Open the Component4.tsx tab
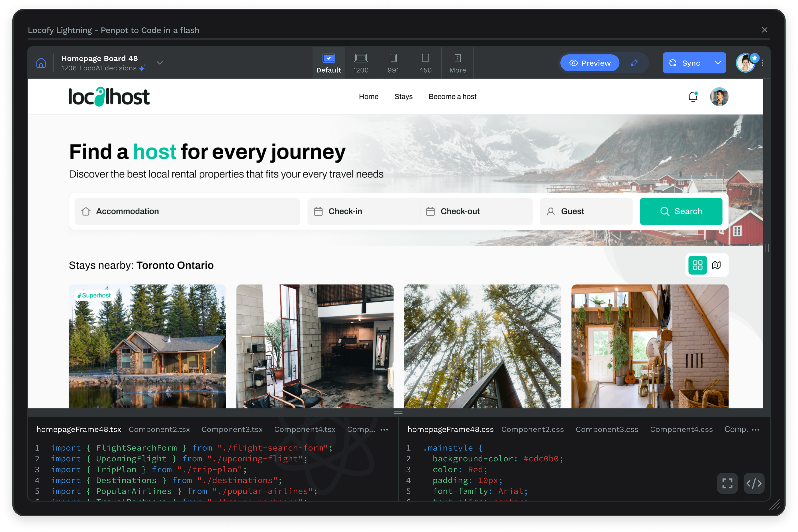This screenshot has height=532, width=798. (305, 429)
